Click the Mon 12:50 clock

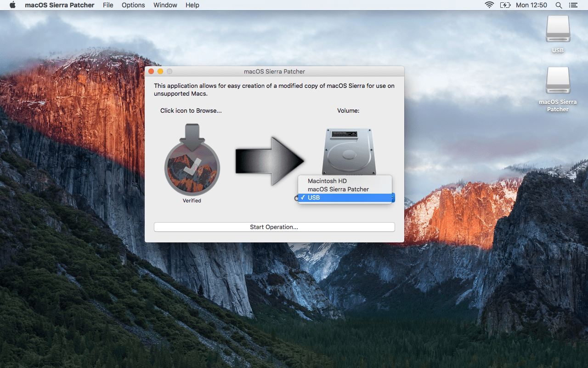click(531, 5)
